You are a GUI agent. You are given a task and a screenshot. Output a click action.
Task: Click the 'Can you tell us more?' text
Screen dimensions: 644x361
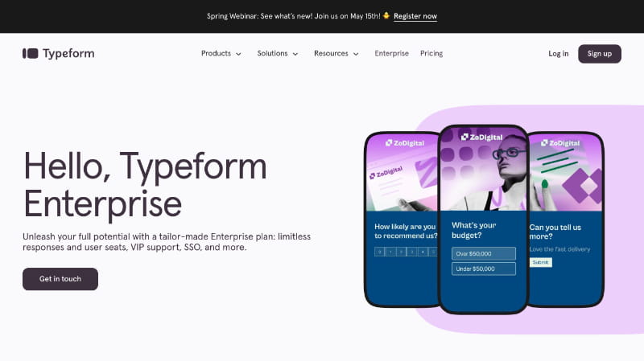click(555, 232)
